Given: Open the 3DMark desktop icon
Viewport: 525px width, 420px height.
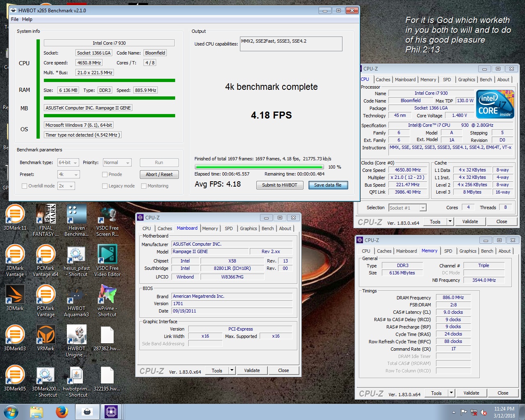Looking at the screenshot, I should [x=15, y=298].
